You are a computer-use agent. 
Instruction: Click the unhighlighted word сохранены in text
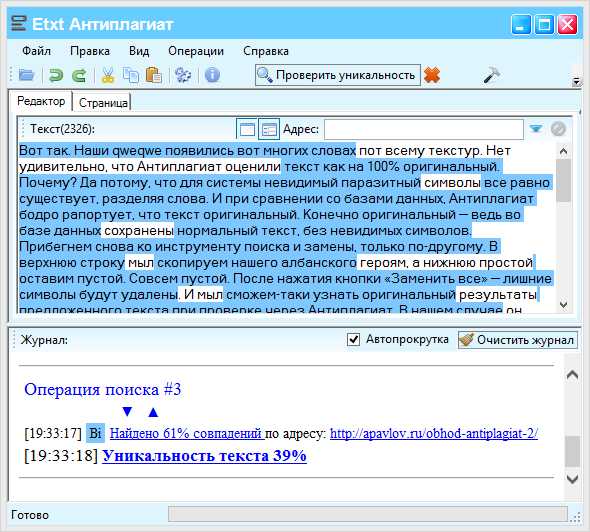point(138,230)
